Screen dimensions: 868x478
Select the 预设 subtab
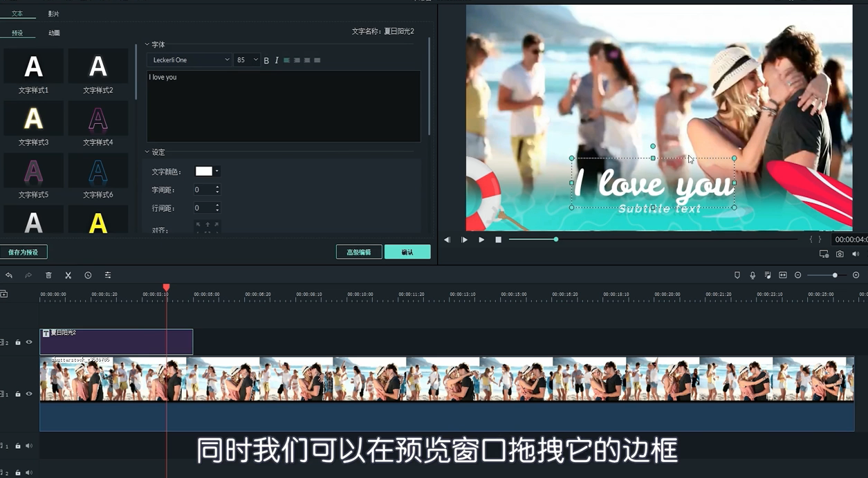point(17,33)
